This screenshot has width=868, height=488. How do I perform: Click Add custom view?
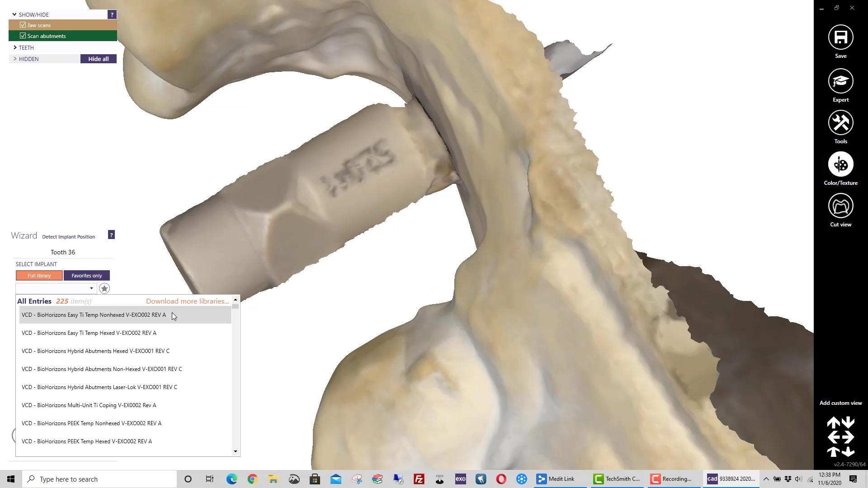pos(840,403)
